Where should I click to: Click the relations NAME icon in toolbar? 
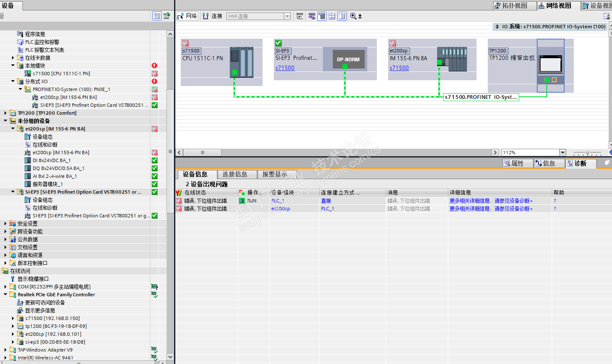[300, 16]
